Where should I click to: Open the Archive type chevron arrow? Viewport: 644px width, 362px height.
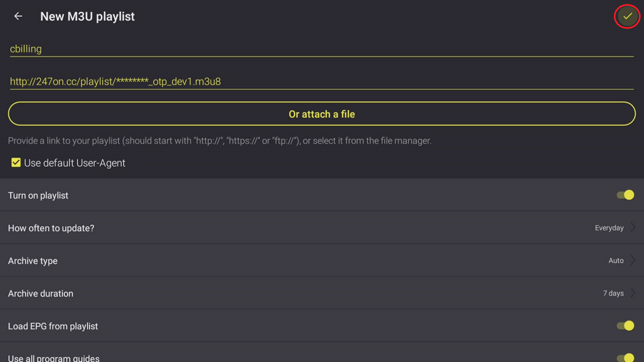[x=633, y=260]
